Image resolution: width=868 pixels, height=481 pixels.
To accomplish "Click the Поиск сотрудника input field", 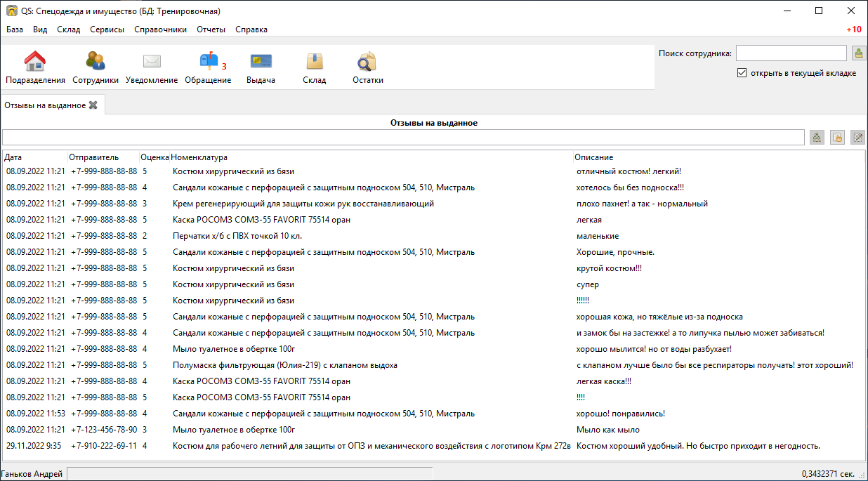I will click(791, 53).
